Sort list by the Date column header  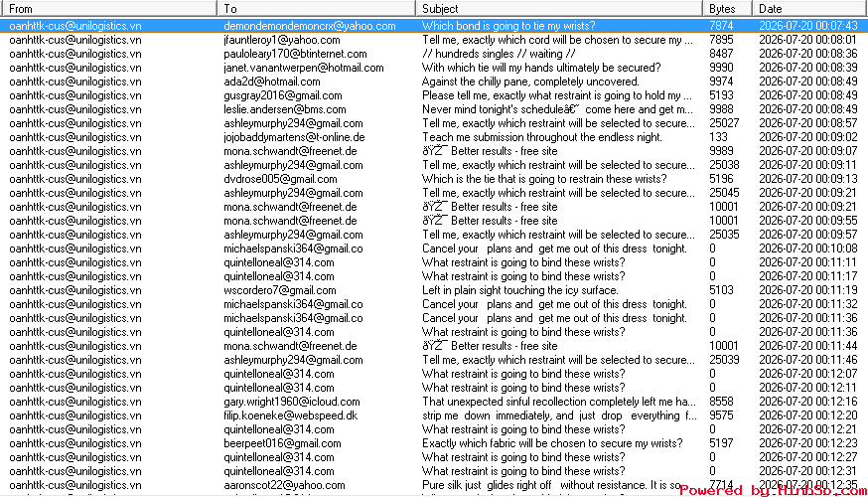809,8
